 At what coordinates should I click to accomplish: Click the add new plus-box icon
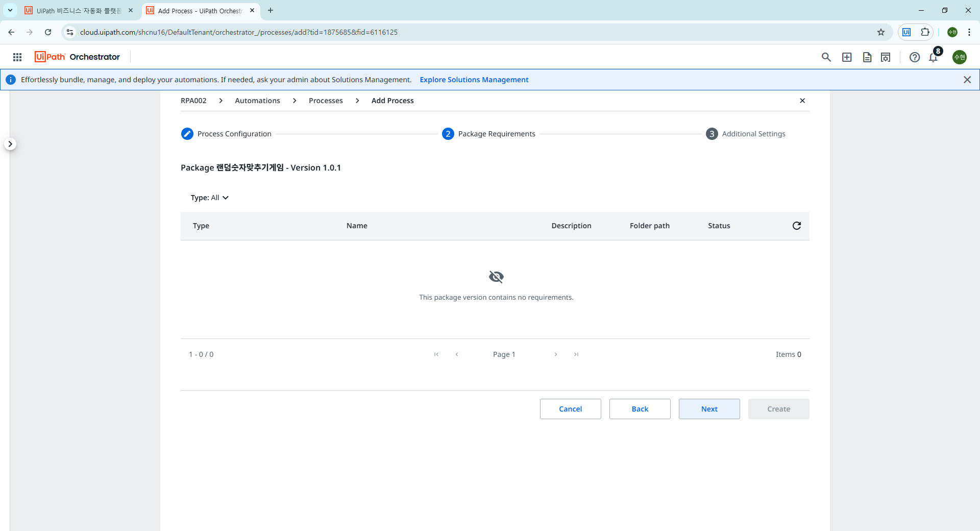tap(847, 57)
